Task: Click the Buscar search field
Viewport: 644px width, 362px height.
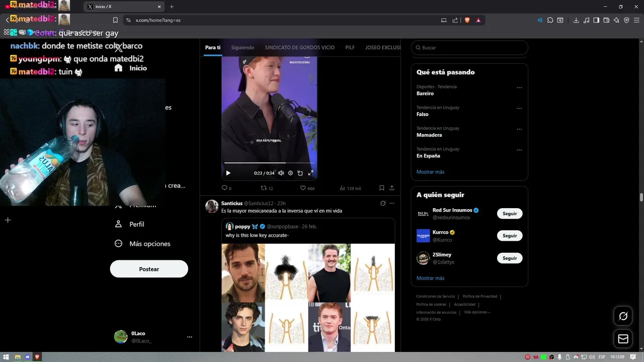Action: pyautogui.click(x=469, y=47)
